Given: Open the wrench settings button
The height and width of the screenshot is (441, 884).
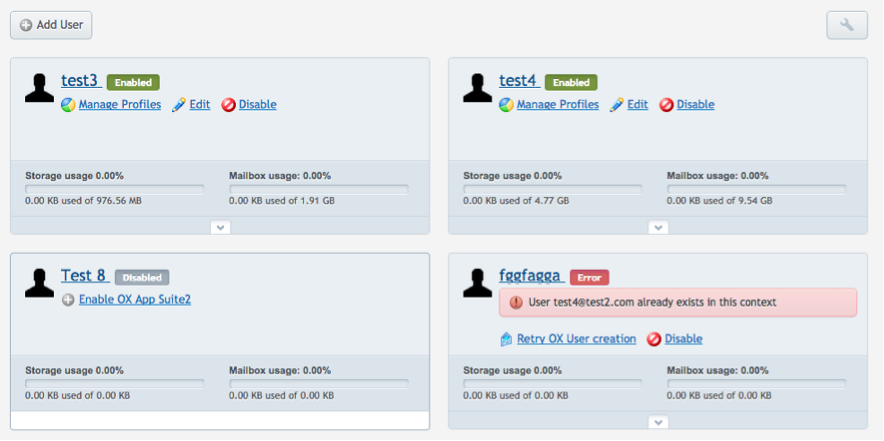Looking at the screenshot, I should [x=847, y=25].
